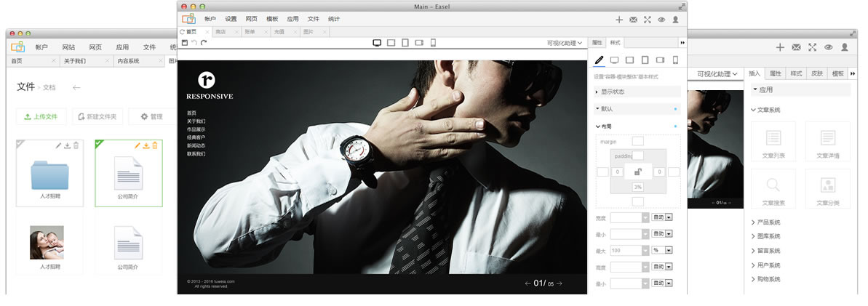Screen dimensions: 868x306
Task: Click the padding lock icon in layout box
Action: [x=637, y=172]
